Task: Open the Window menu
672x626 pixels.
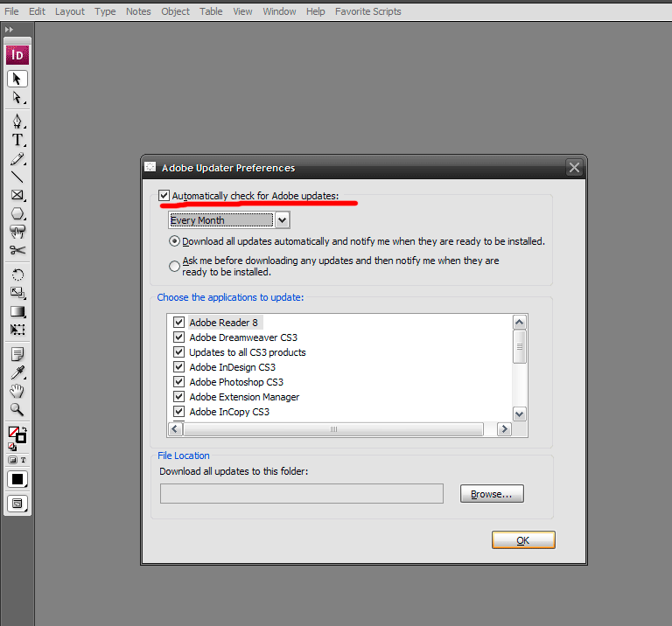Action: click(279, 11)
